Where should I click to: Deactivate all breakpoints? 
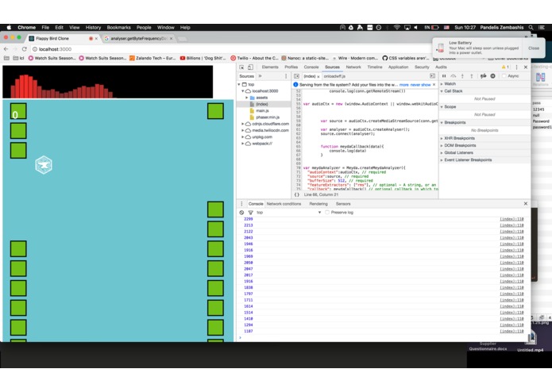click(484, 76)
